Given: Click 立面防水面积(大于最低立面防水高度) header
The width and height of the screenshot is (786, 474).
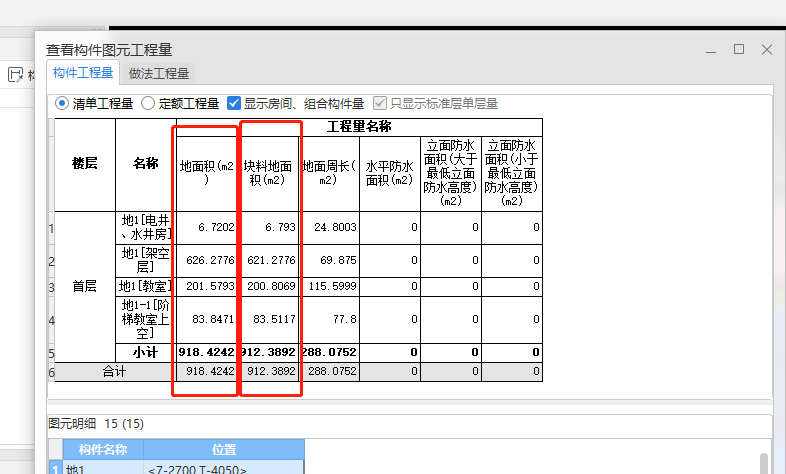Looking at the screenshot, I should click(451, 173).
